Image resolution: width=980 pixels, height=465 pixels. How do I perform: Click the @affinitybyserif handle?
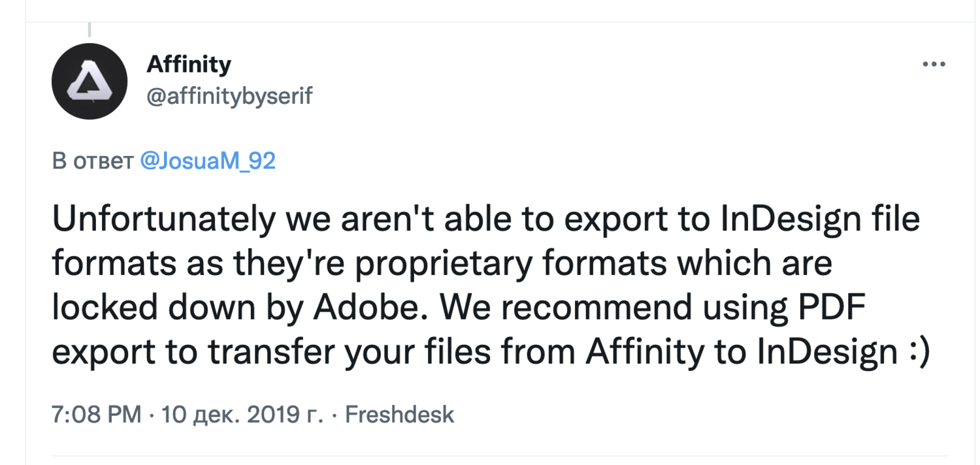(x=230, y=97)
